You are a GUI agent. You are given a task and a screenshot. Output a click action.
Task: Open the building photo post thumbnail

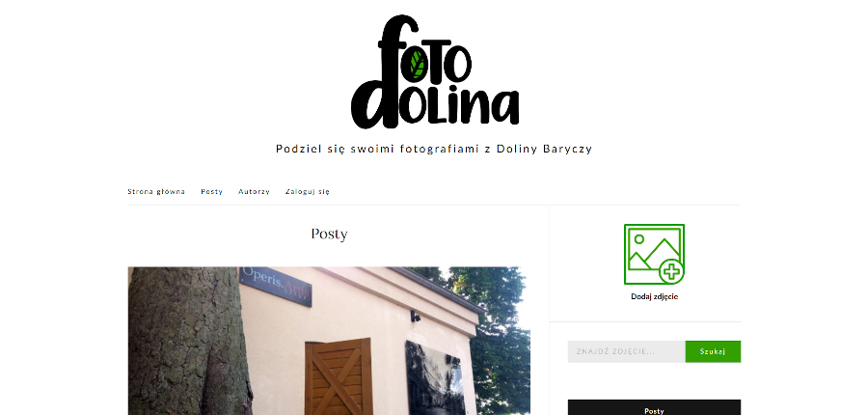329,341
